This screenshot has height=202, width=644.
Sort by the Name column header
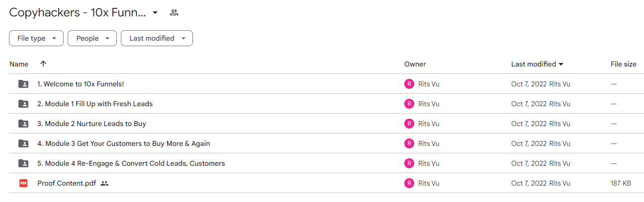click(x=19, y=64)
